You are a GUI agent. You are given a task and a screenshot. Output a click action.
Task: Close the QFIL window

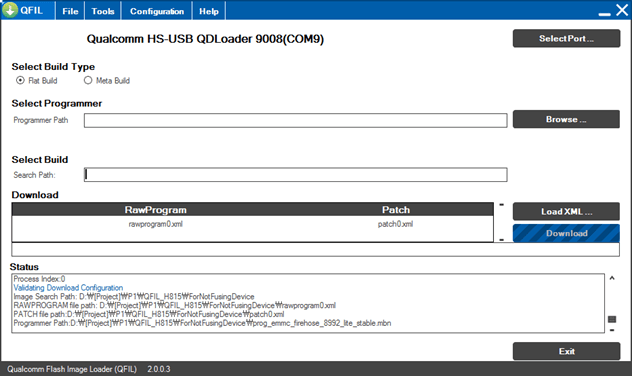622,10
